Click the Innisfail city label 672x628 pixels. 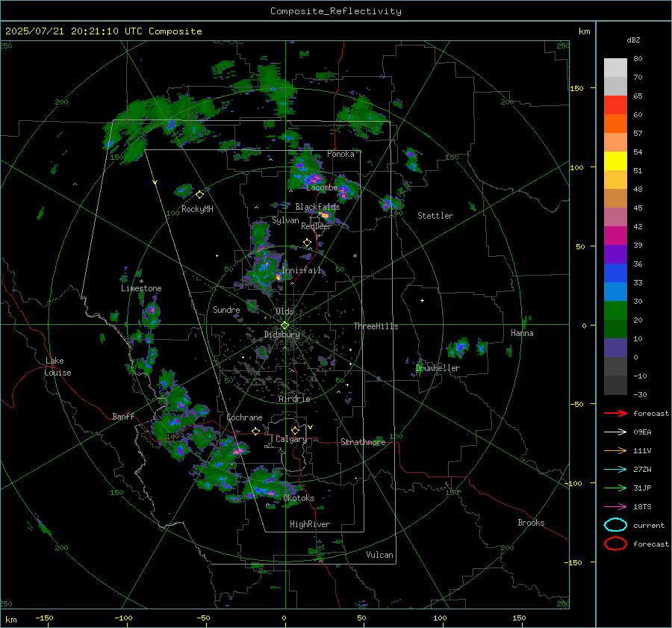pos(302,270)
